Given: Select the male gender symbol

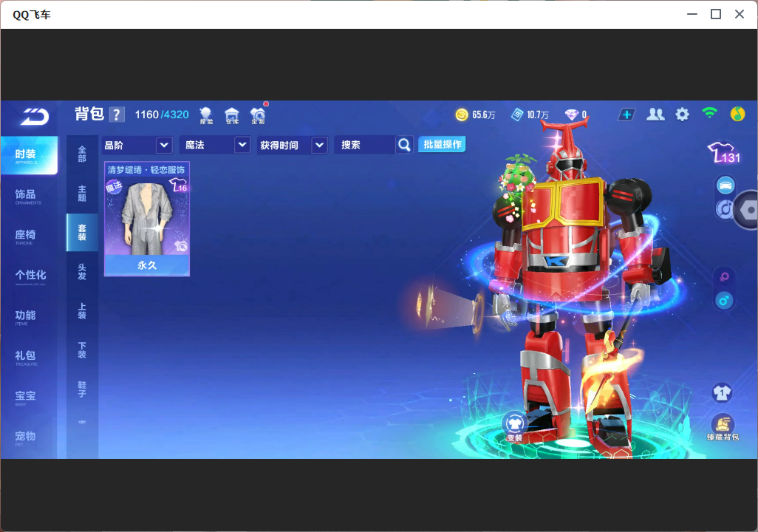Looking at the screenshot, I should pyautogui.click(x=724, y=301).
